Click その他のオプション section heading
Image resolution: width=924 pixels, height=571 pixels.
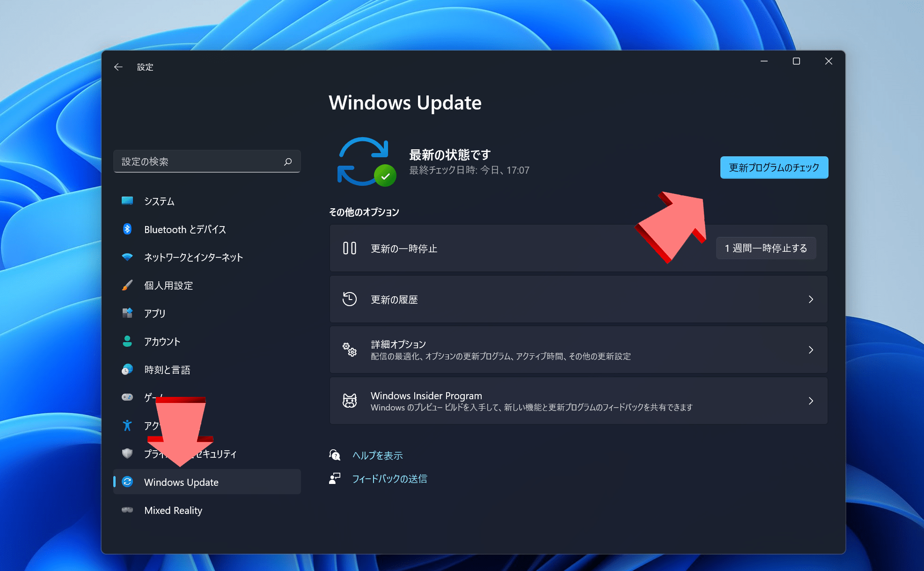pos(364,212)
